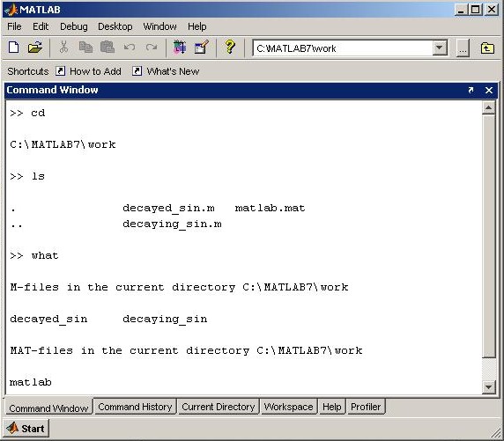Switch to the Command History tab
The width and height of the screenshot is (504, 441).
(x=135, y=407)
